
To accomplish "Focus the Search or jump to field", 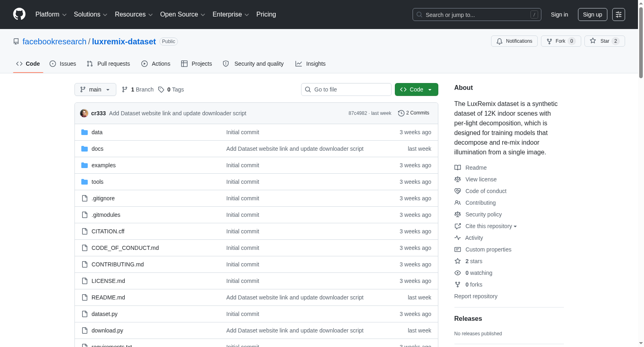I will [x=477, y=15].
